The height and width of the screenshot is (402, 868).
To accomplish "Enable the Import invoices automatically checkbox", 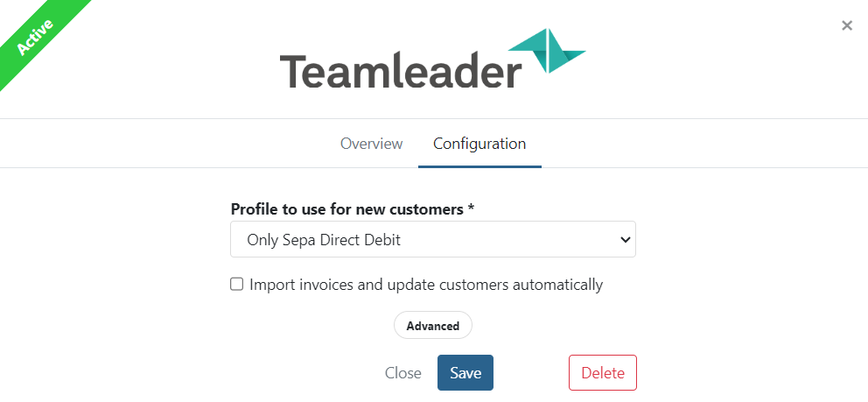I will pos(236,285).
